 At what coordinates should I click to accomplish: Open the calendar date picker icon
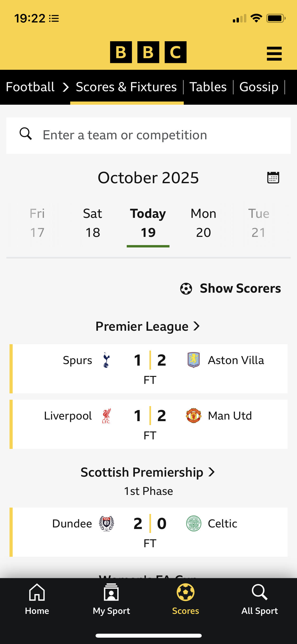coord(273,177)
